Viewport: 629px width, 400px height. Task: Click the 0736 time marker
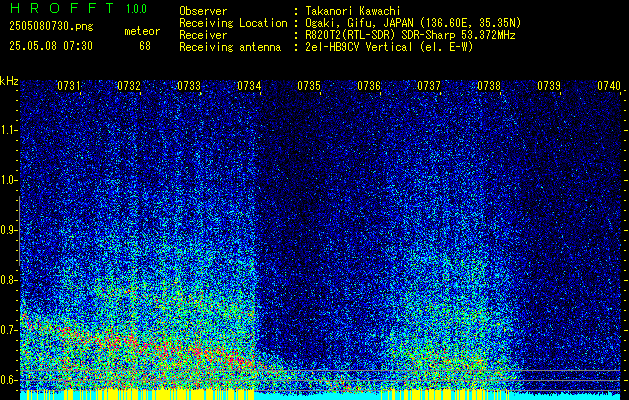[369, 86]
